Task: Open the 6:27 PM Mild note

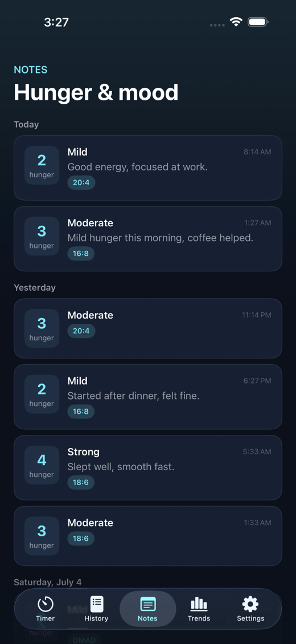Action: (148, 397)
